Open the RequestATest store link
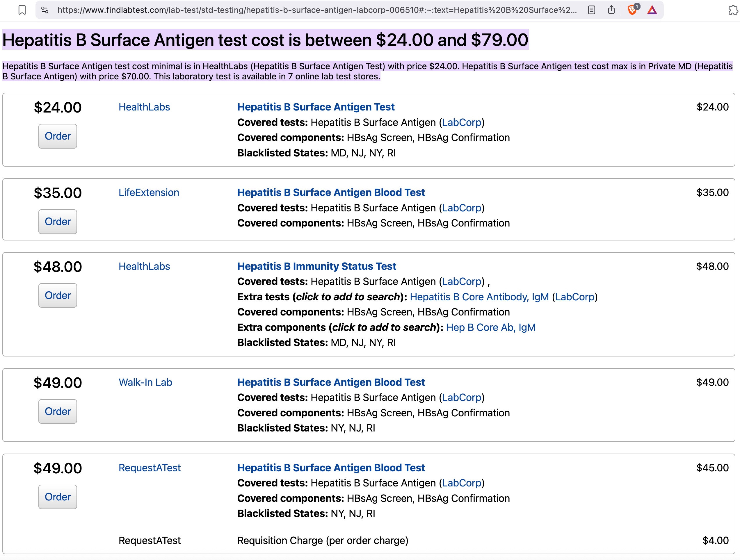 click(x=149, y=468)
